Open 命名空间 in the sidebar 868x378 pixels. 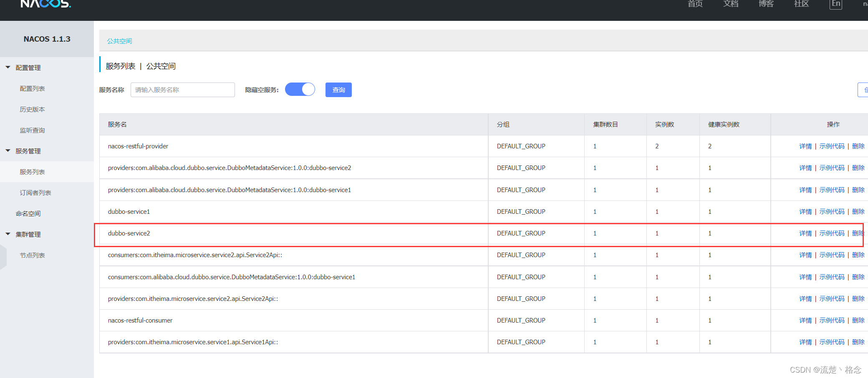click(28, 213)
